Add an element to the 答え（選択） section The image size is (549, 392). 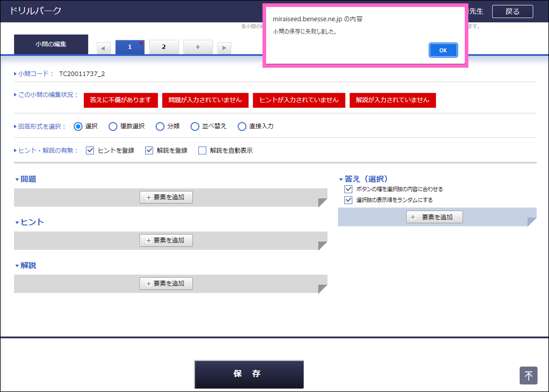pos(434,217)
